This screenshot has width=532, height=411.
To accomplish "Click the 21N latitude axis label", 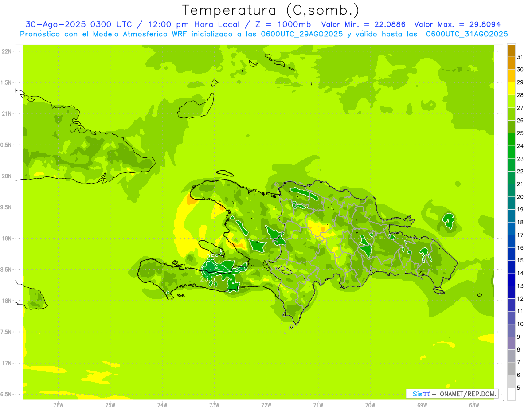I will 7,114.
